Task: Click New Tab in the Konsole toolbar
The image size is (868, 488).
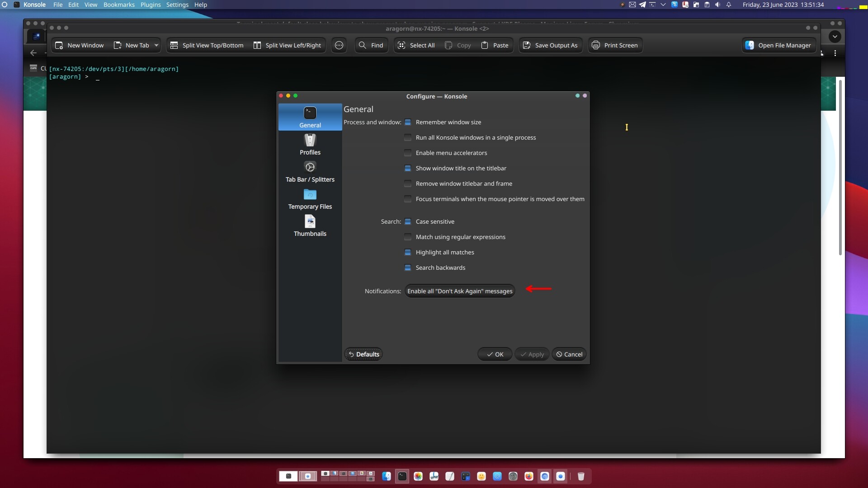Action: pos(131,45)
